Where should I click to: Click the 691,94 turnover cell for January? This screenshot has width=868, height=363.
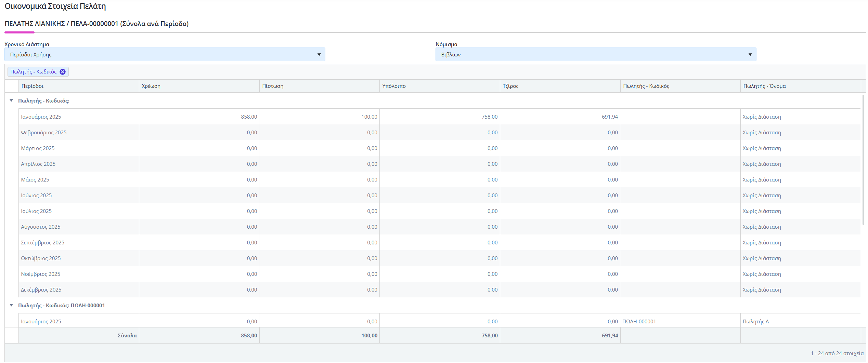[x=560, y=117]
